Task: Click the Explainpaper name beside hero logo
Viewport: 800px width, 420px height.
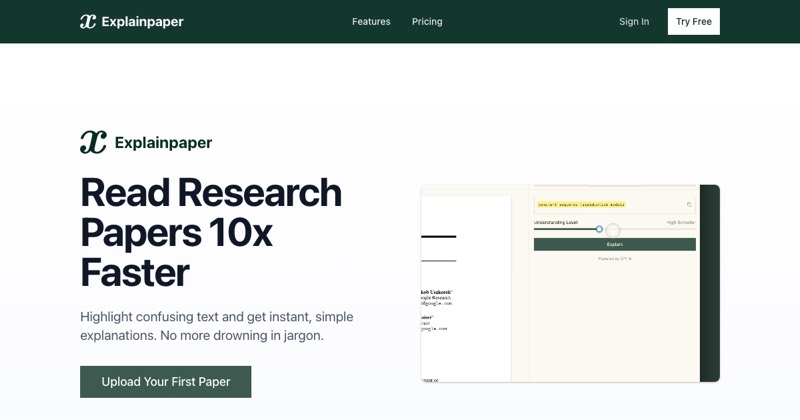Action: tap(163, 143)
